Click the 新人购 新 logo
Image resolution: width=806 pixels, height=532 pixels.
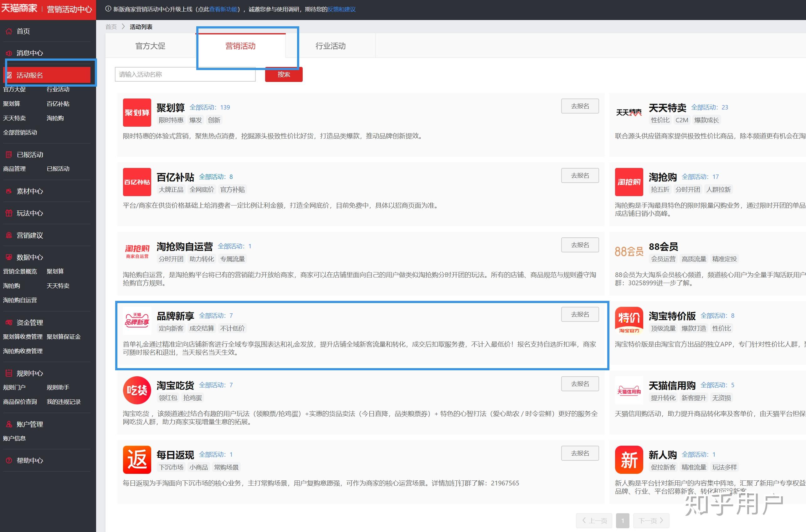pos(629,460)
